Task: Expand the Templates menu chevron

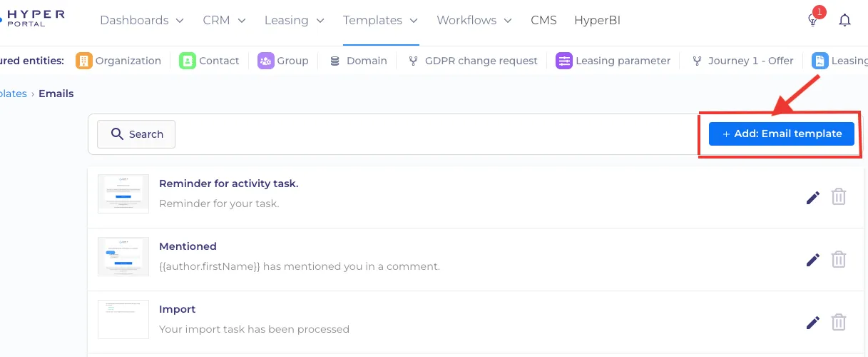Action: tap(414, 21)
